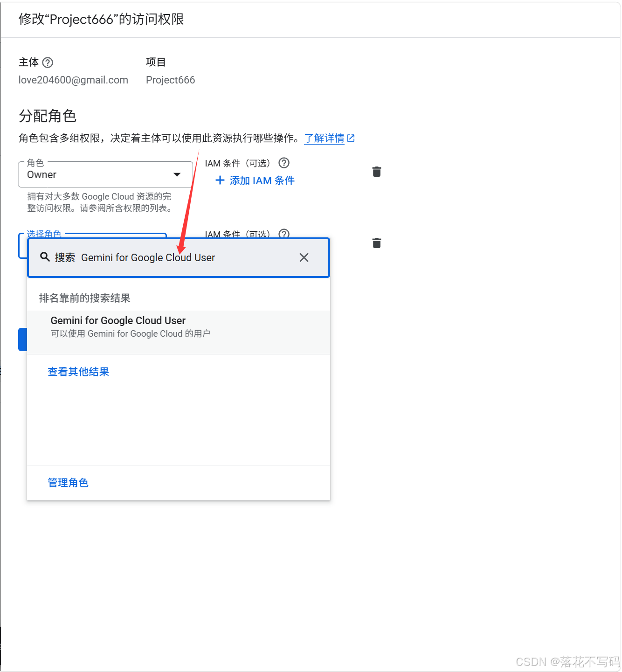Click the principal email love204600@gmail.com
Viewport: 622px width, 672px height.
(73, 80)
